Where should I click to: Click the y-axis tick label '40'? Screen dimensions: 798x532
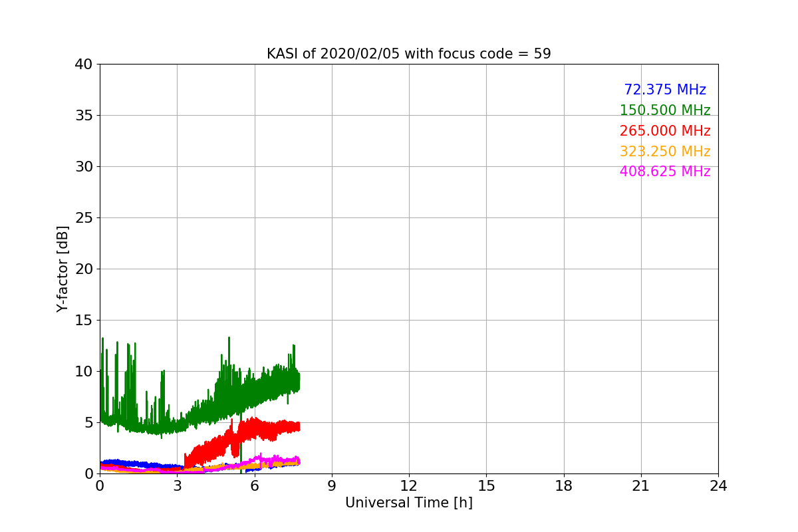(x=84, y=65)
